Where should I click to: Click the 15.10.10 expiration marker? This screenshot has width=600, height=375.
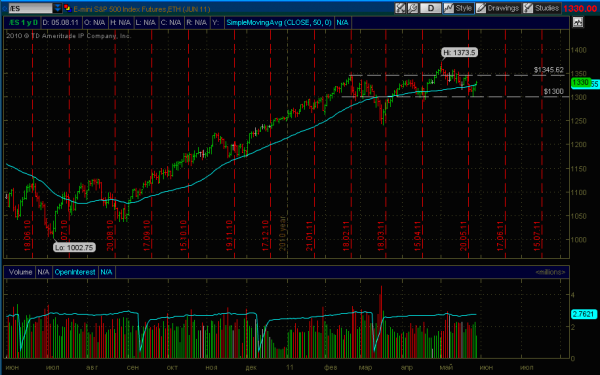coord(184,235)
